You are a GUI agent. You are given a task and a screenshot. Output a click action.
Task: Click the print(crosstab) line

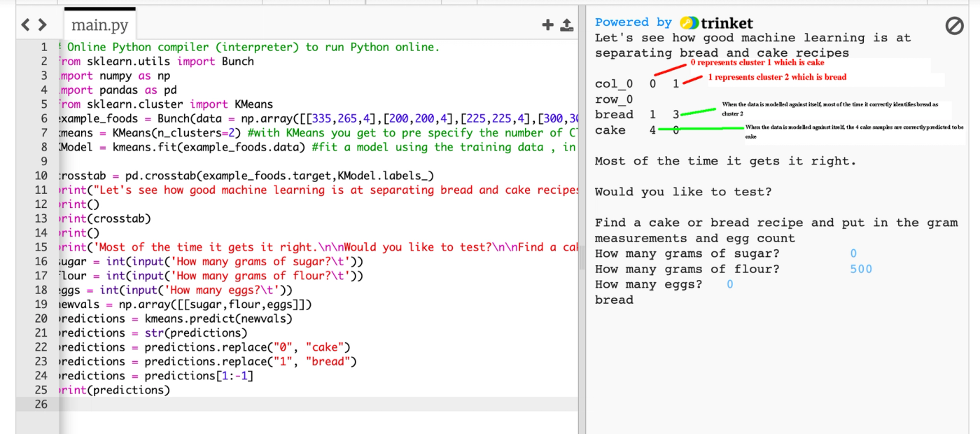(104, 218)
